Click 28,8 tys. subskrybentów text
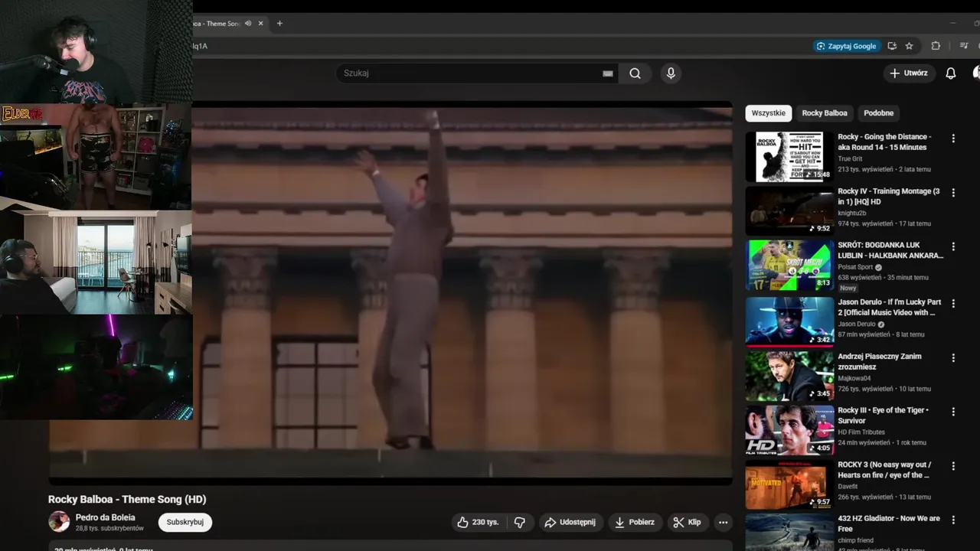The width and height of the screenshot is (980, 551). pos(109,529)
